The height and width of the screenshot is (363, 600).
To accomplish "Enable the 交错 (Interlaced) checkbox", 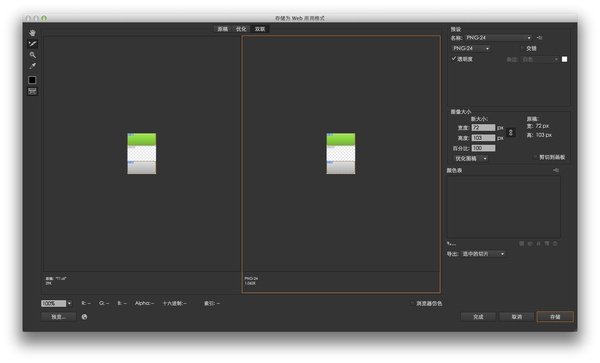I will click(x=522, y=49).
